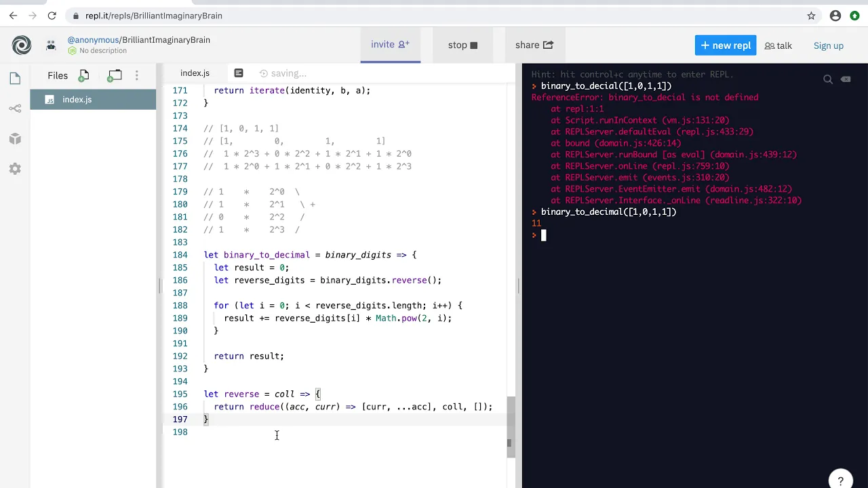Click the BrilliantImaginaryBrain repl name
868x488 pixels.
pyautogui.click(x=166, y=40)
